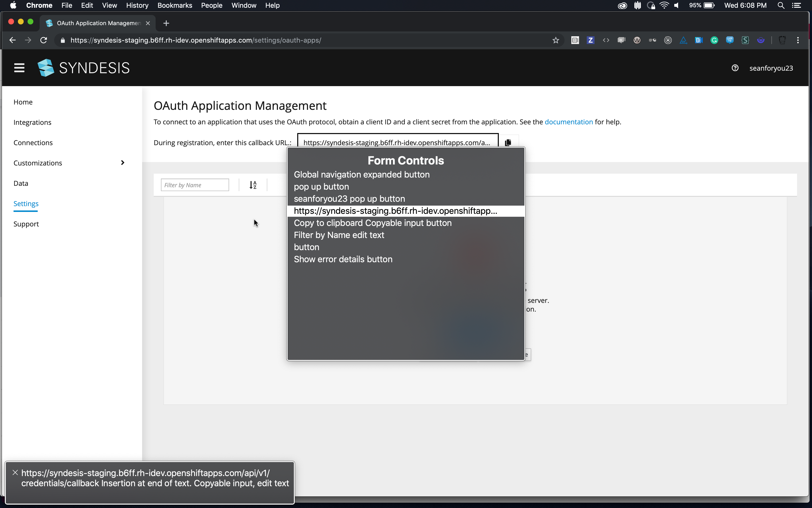This screenshot has width=812, height=508.
Task: Open Data in sidebar
Action: pos(21,183)
